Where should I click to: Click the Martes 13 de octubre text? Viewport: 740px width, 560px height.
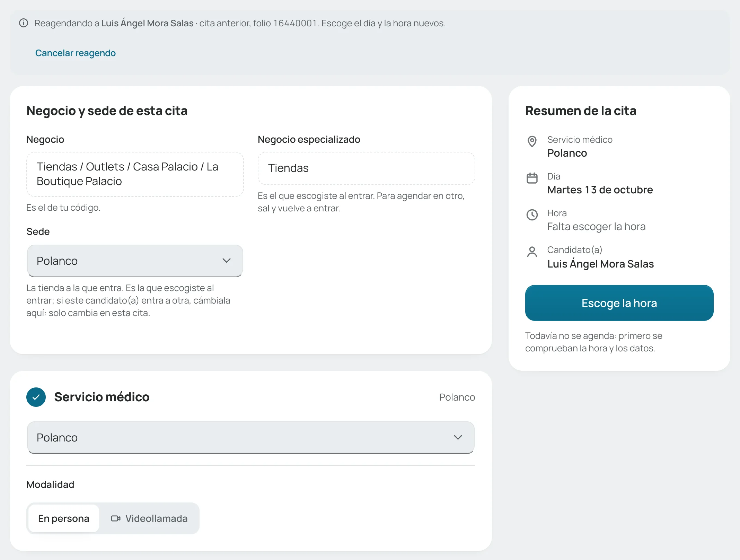[600, 190]
